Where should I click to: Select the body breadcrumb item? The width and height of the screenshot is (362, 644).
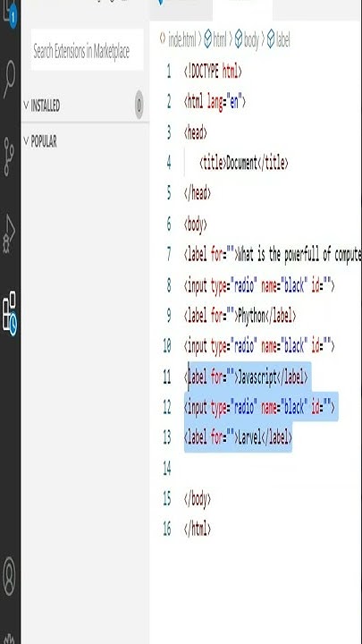coord(247,40)
